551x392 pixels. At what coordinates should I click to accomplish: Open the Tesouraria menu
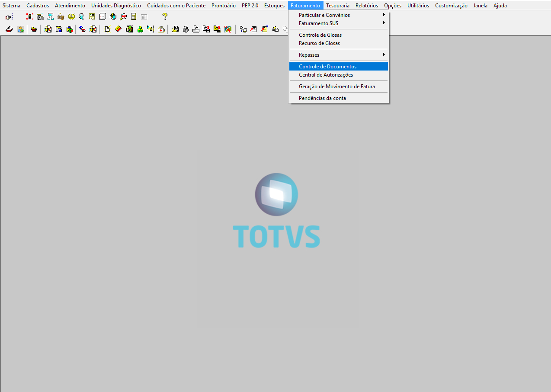click(x=338, y=6)
